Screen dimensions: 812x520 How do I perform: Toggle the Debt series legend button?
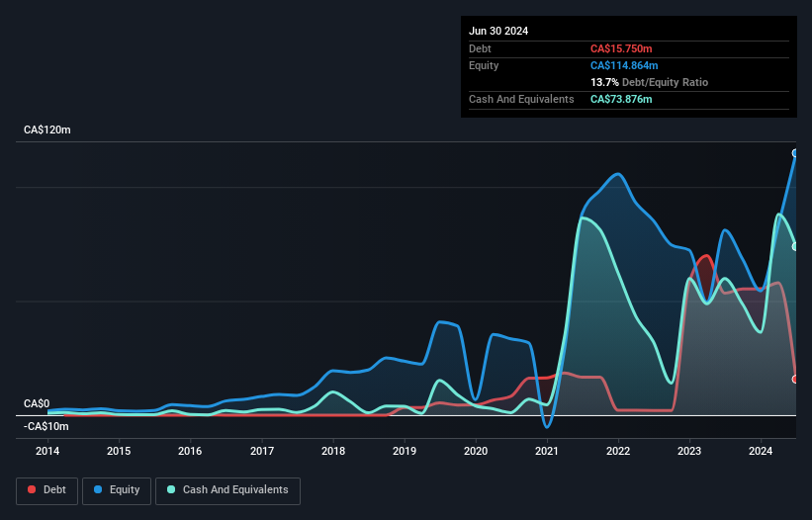point(47,490)
